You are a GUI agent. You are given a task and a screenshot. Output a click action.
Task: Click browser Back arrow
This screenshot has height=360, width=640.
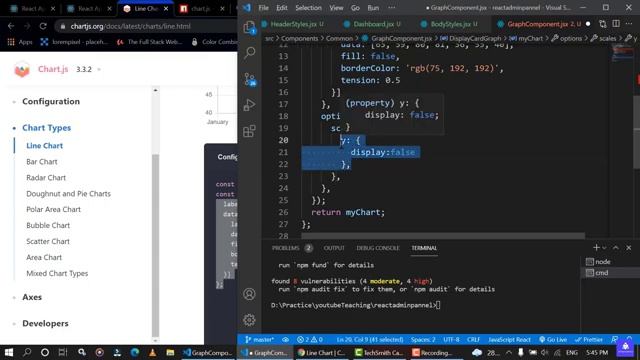pyautogui.click(x=11, y=26)
